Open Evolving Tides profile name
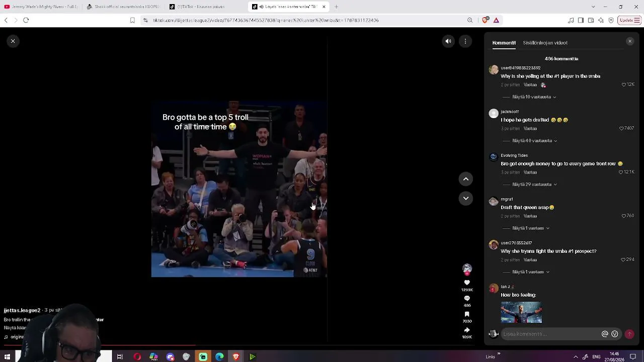This screenshot has height=362, width=644. (514, 155)
